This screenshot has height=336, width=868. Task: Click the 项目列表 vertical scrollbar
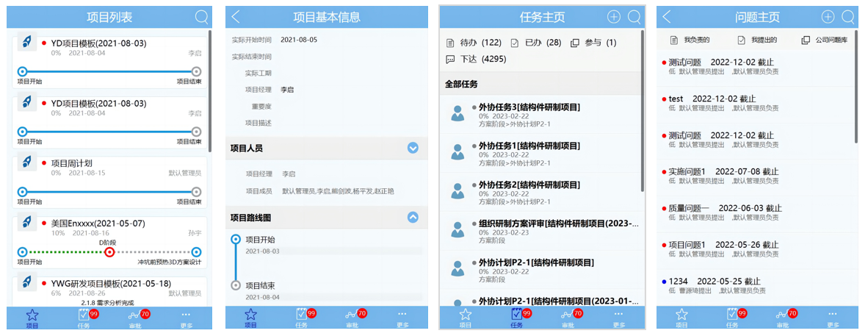[210, 91]
